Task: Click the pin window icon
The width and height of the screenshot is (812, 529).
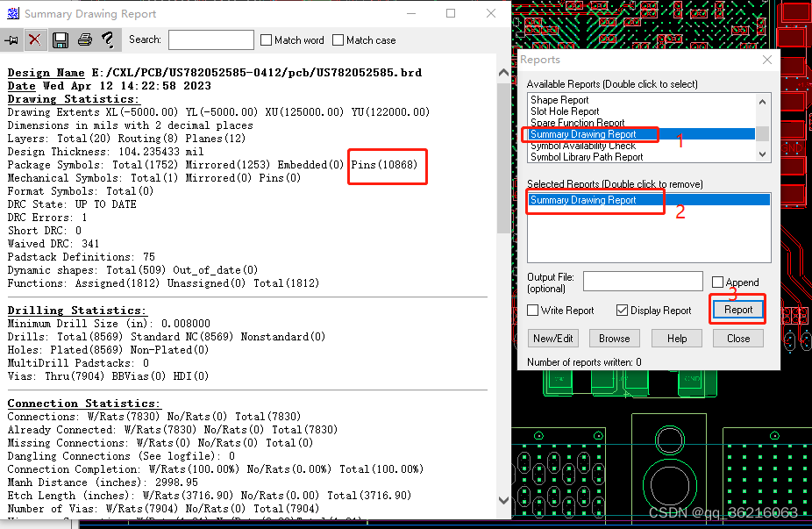Action: (x=11, y=40)
